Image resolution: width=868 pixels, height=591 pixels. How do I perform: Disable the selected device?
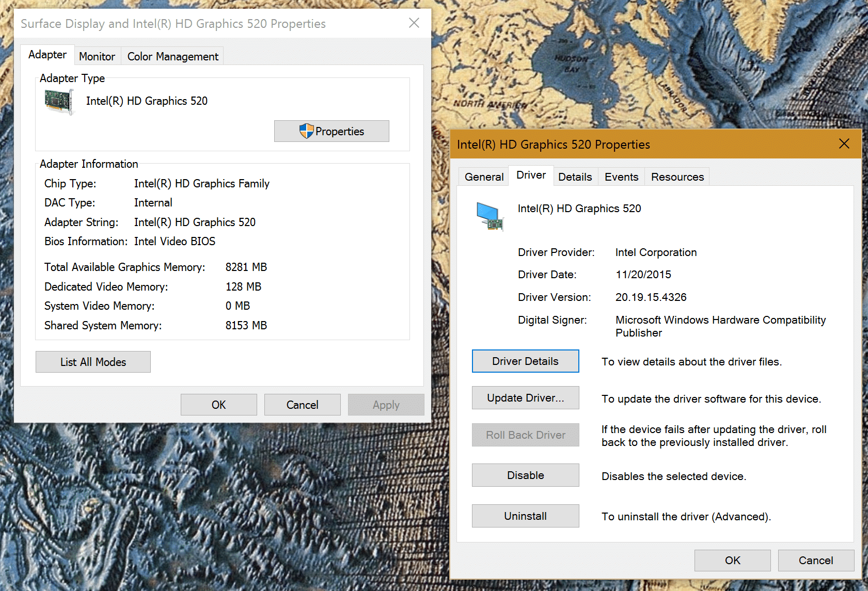click(x=526, y=475)
